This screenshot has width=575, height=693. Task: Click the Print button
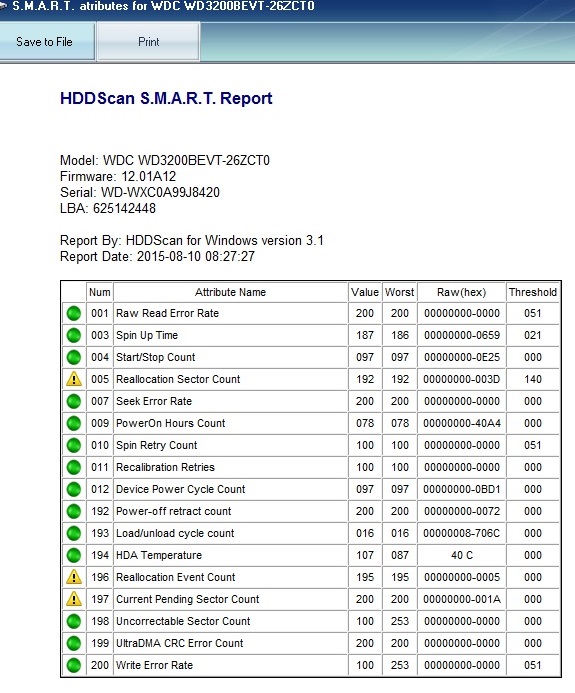[x=148, y=42]
